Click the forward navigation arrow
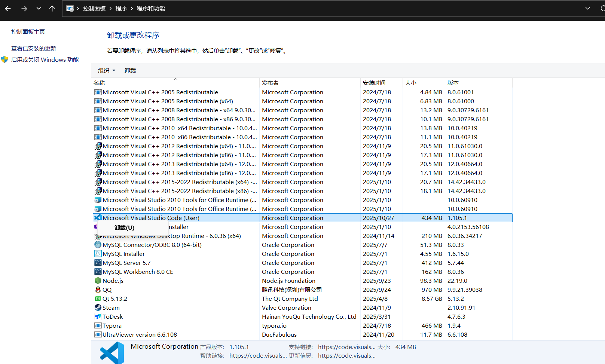This screenshot has height=364, width=605. tap(24, 8)
